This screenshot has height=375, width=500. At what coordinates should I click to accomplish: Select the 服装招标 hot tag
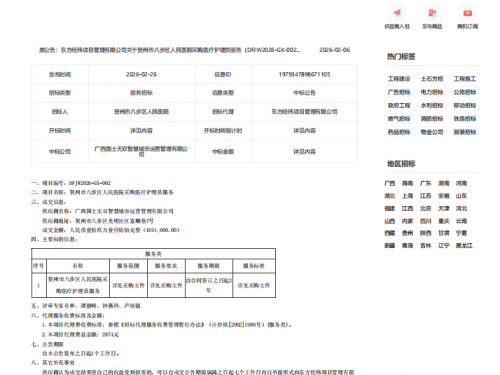pyautogui.click(x=465, y=132)
